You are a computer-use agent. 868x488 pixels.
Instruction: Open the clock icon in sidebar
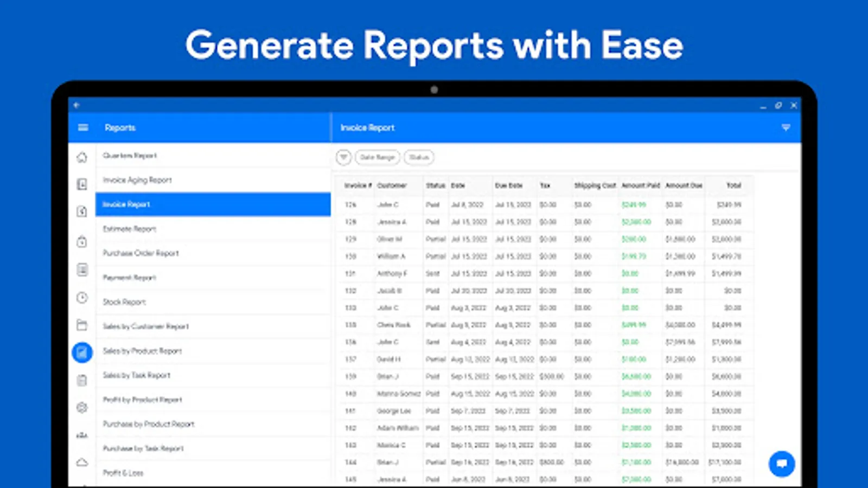pyautogui.click(x=82, y=297)
